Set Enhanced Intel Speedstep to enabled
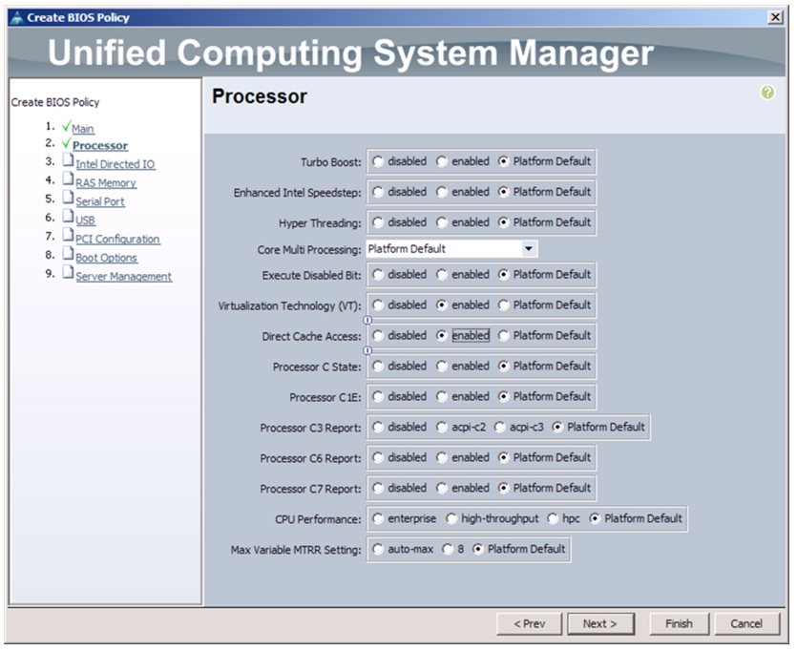 (442, 192)
